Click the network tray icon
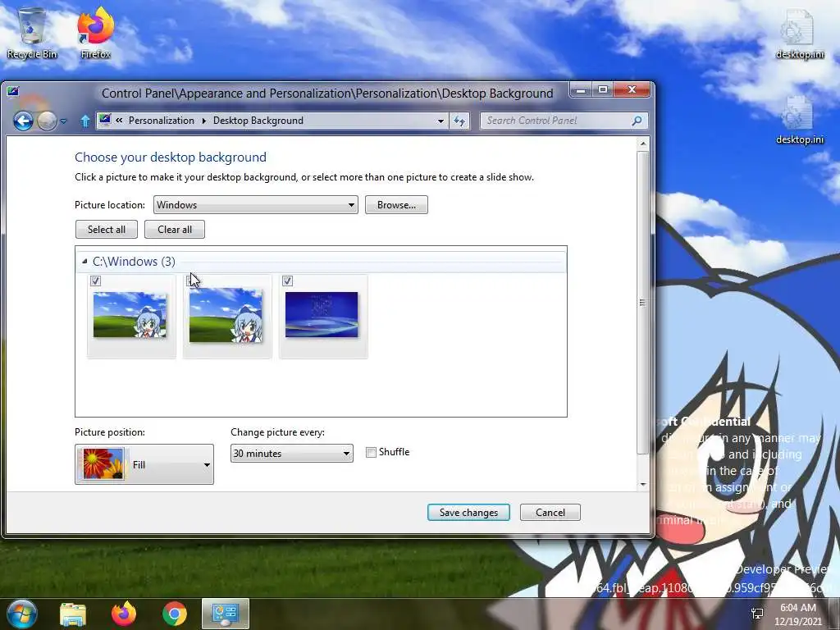The height and width of the screenshot is (630, 840). pos(757,614)
